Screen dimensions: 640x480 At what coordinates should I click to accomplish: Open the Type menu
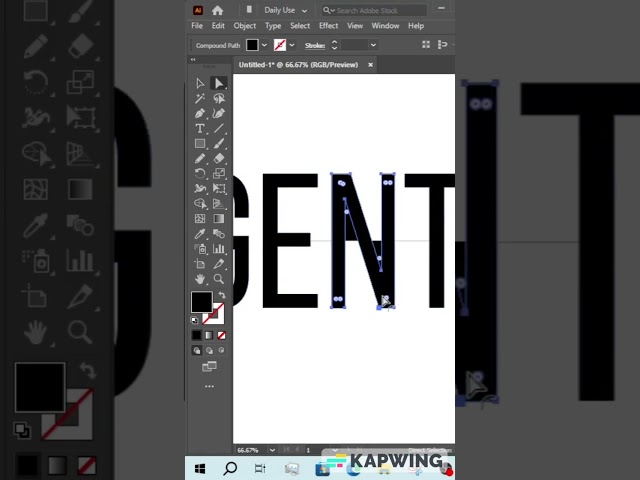(273, 26)
